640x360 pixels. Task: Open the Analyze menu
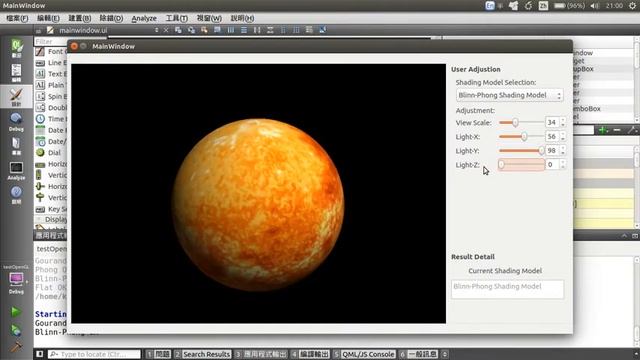tap(144, 18)
